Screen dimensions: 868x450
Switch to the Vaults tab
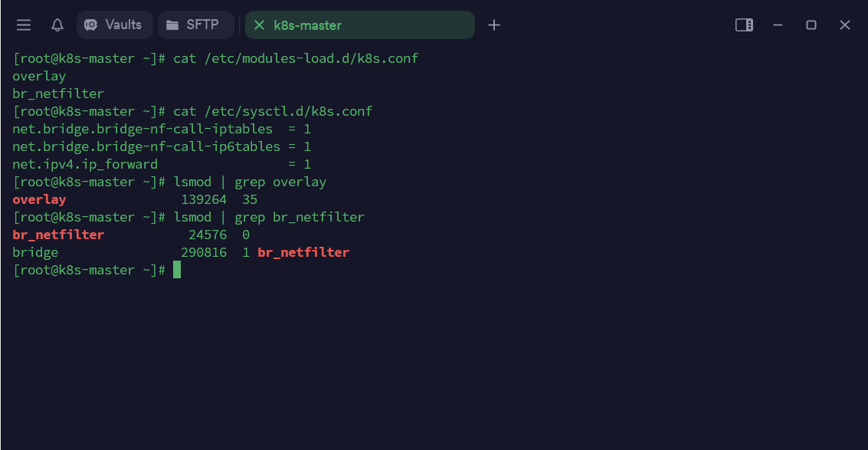click(115, 25)
